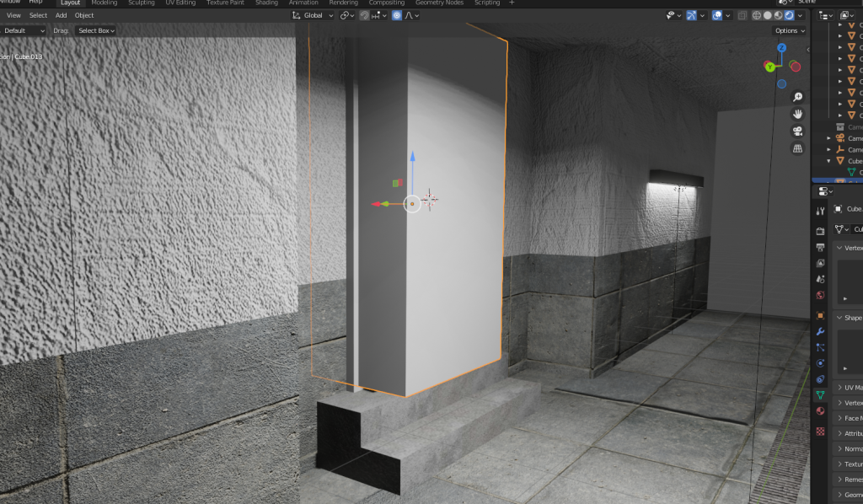The width and height of the screenshot is (863, 504).
Task: Toggle proportional editing in the header
Action: tap(396, 15)
